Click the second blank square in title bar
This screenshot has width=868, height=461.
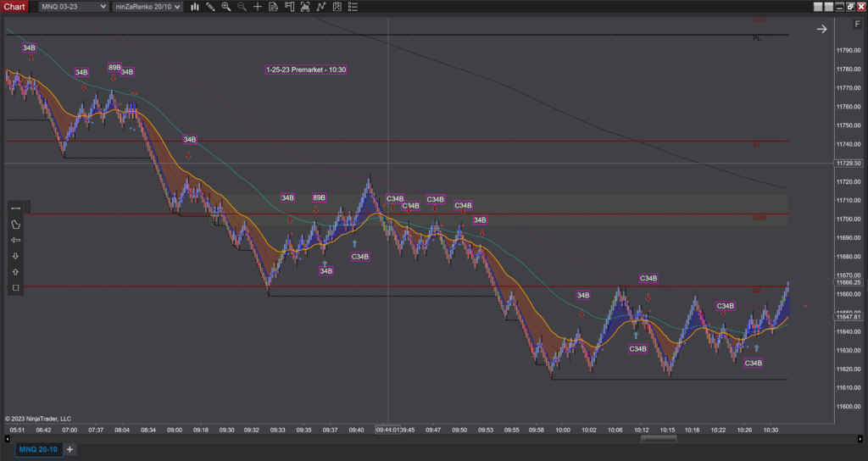click(829, 7)
